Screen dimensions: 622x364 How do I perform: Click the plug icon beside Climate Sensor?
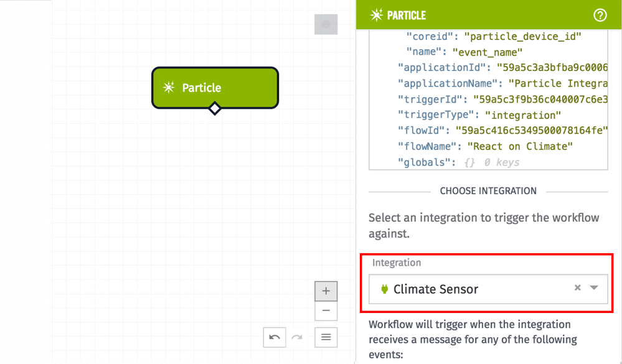(x=384, y=289)
